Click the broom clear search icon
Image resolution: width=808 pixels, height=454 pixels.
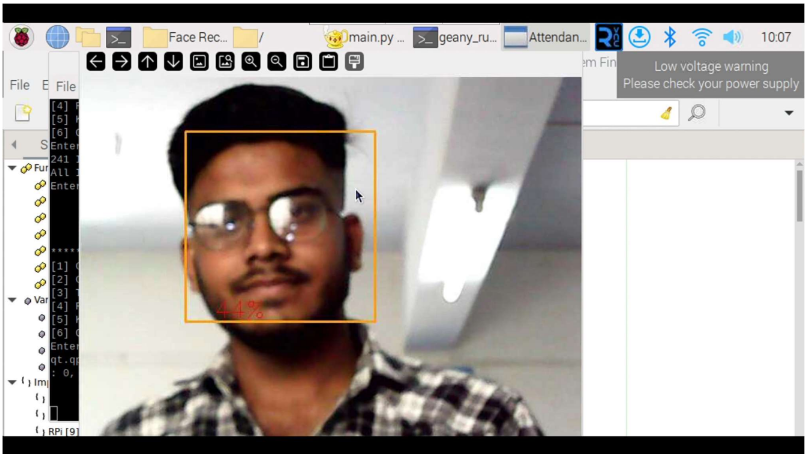[667, 113]
